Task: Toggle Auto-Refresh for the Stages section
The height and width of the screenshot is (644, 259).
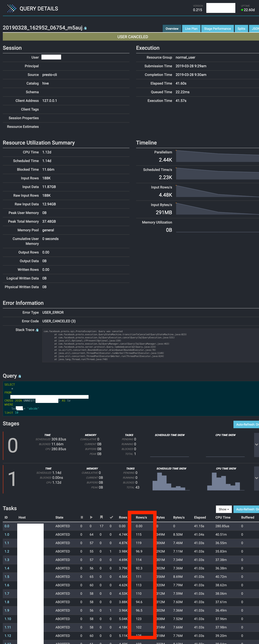Action: click(248, 424)
